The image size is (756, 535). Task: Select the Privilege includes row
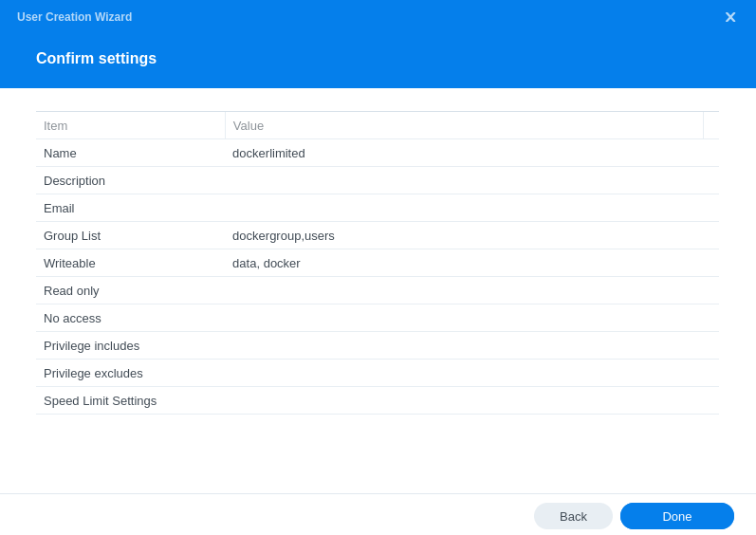377,345
